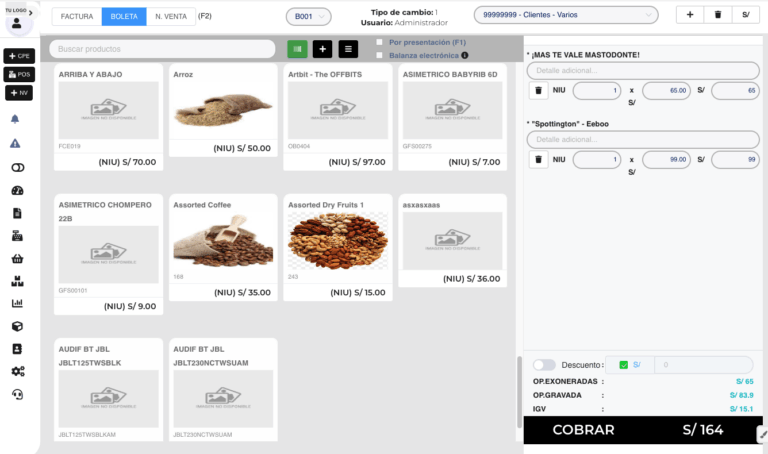Screen dimensions: 768x454
Task: Check the Por presentación (F1) checkbox
Action: (x=380, y=43)
